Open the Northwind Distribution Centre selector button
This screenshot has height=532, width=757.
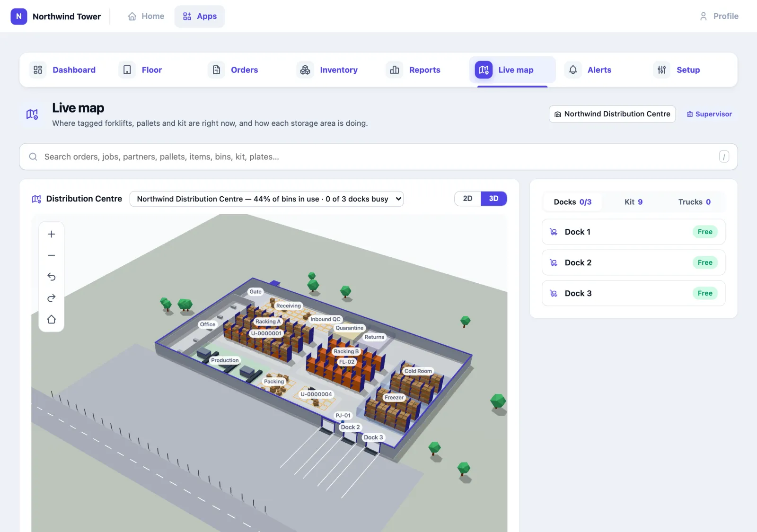pos(612,114)
